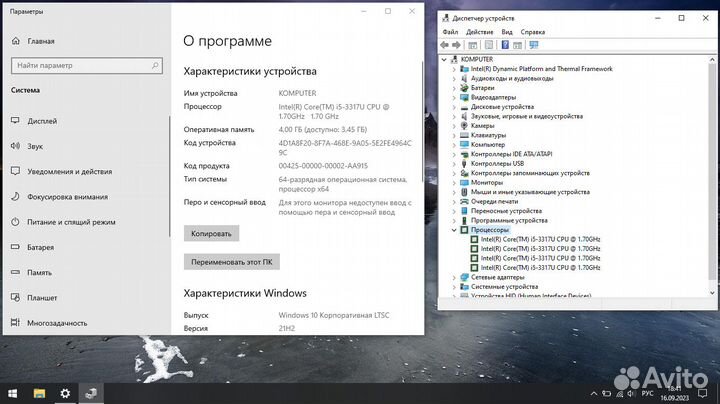The image size is (720, 404).
Task: Click Переименовать этот ПК button
Action: [x=231, y=262]
